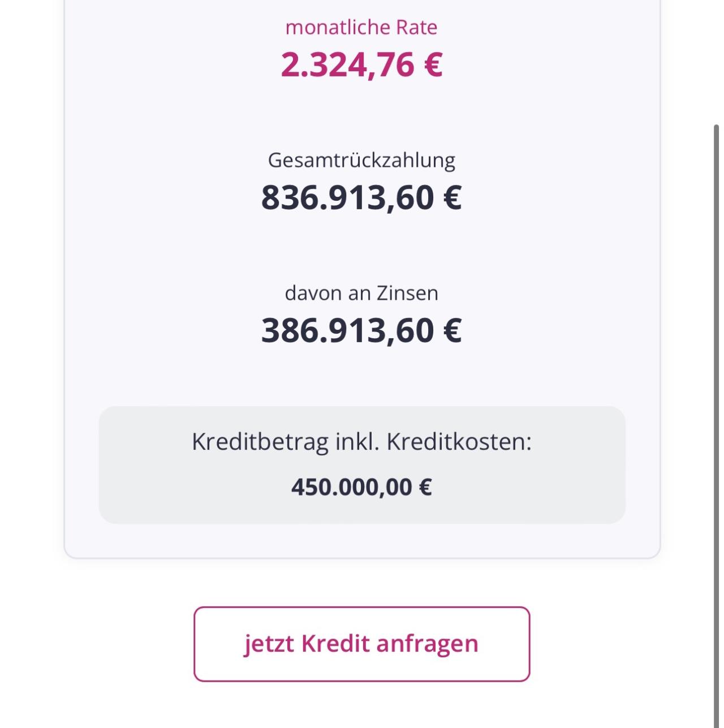
Task: Click the euro sign after 836.913,60
Action: pyautogui.click(x=453, y=197)
